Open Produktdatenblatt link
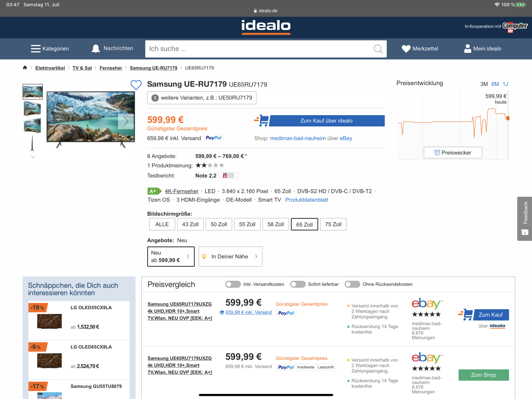 pyautogui.click(x=306, y=200)
